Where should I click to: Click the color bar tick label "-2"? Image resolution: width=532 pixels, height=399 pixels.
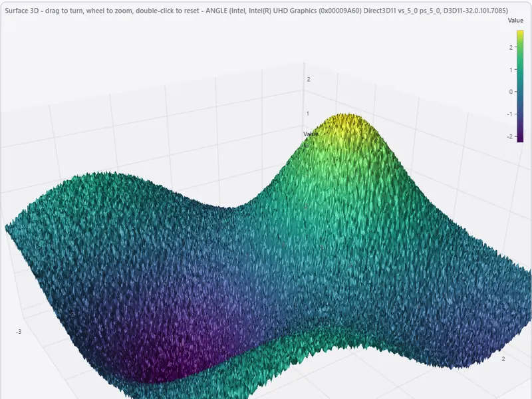(x=509, y=136)
